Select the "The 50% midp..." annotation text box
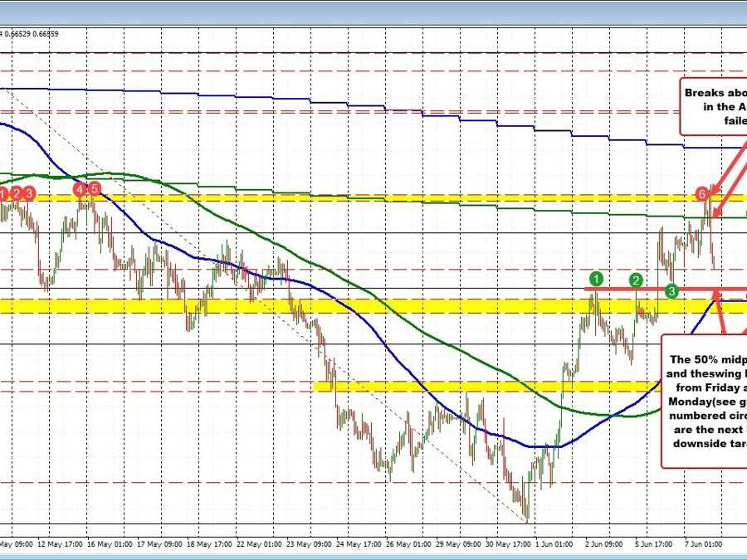 click(704, 402)
